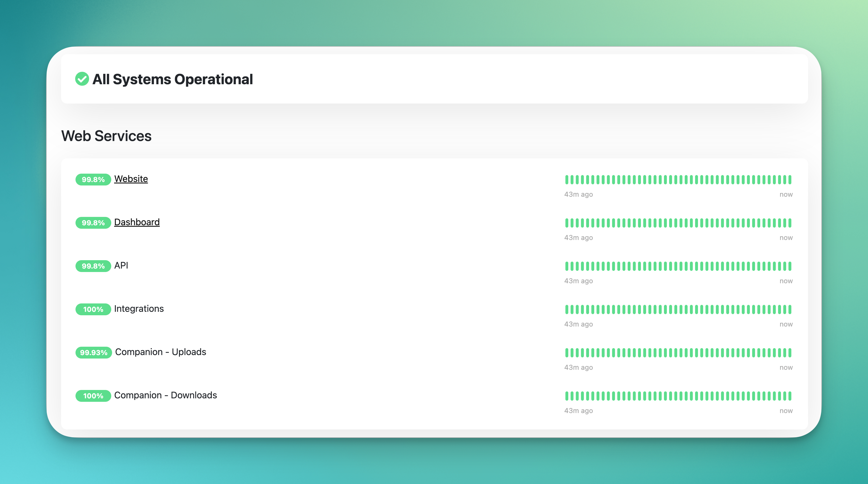Open the Dashboard link
868x484 pixels.
pyautogui.click(x=137, y=222)
